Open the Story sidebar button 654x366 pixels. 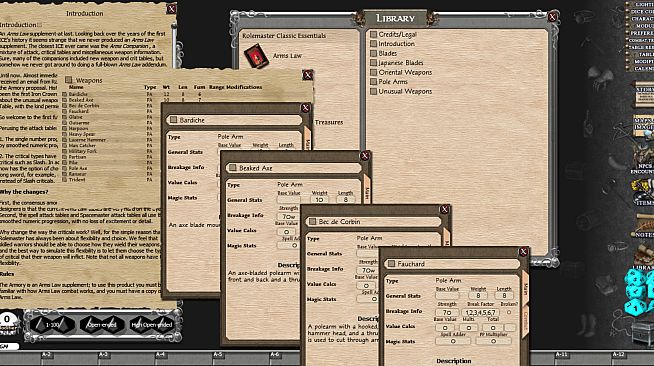644,94
